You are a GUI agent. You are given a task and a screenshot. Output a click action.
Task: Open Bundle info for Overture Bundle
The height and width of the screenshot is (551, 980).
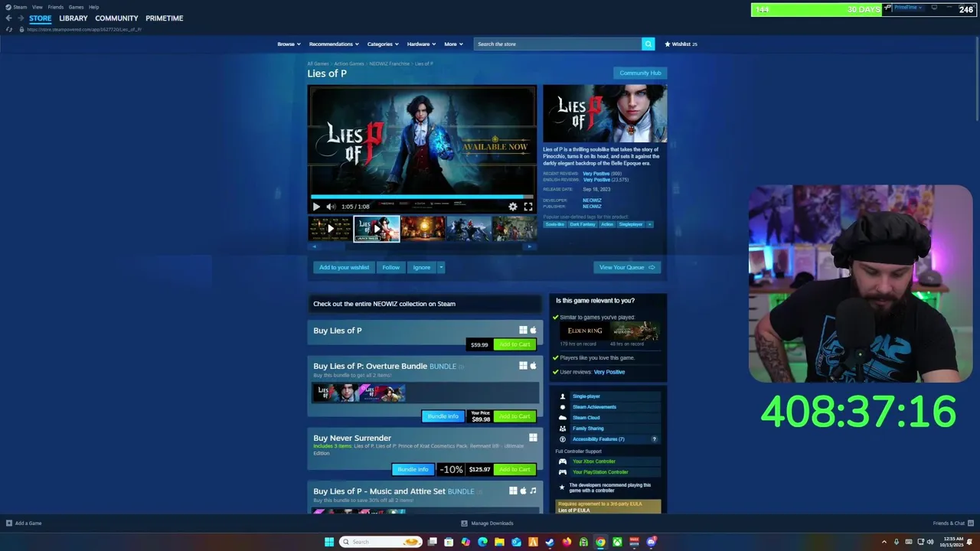(443, 416)
